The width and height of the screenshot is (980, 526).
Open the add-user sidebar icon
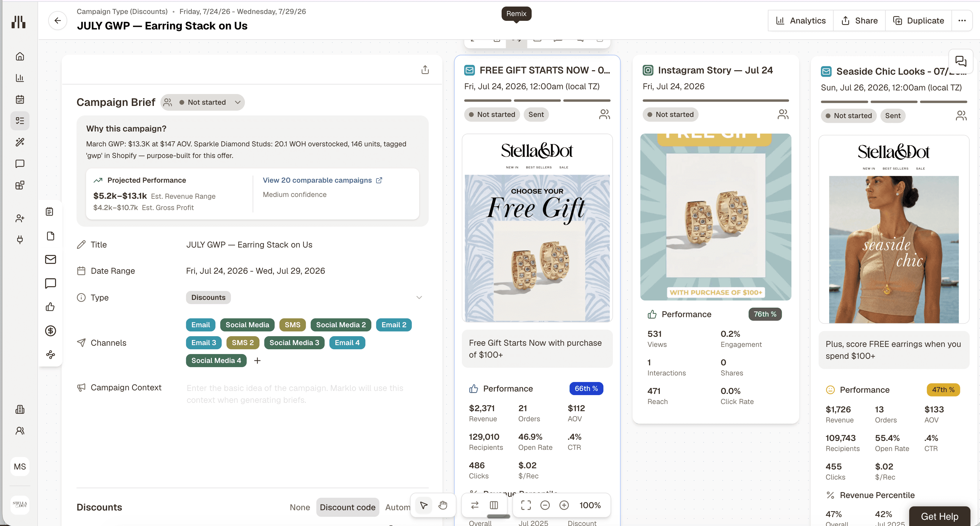coord(20,218)
